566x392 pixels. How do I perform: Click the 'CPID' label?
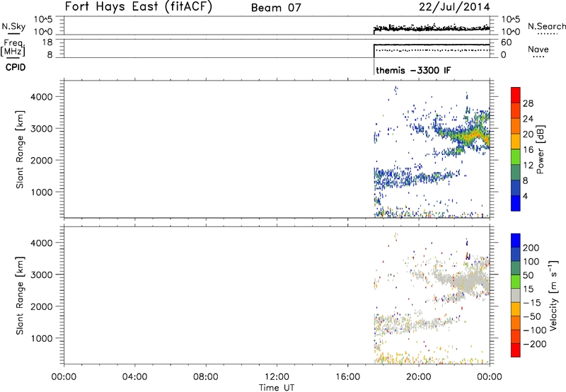(x=16, y=67)
